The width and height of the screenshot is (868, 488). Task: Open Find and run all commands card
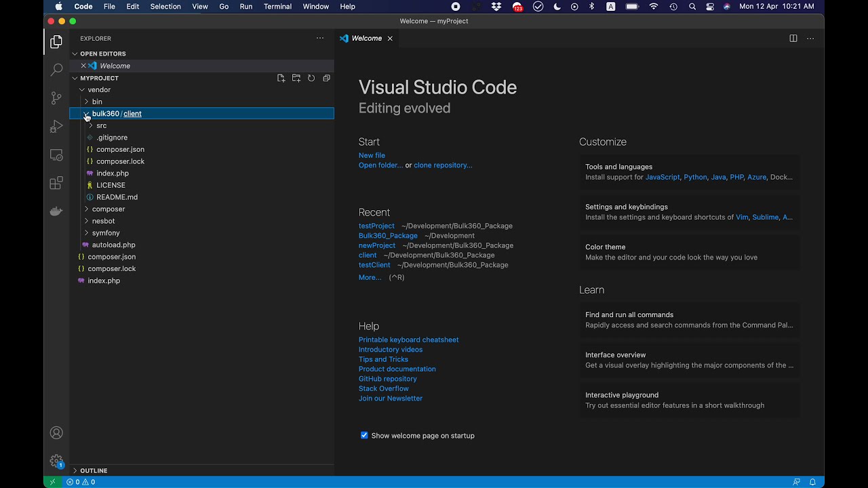pyautogui.click(x=689, y=320)
